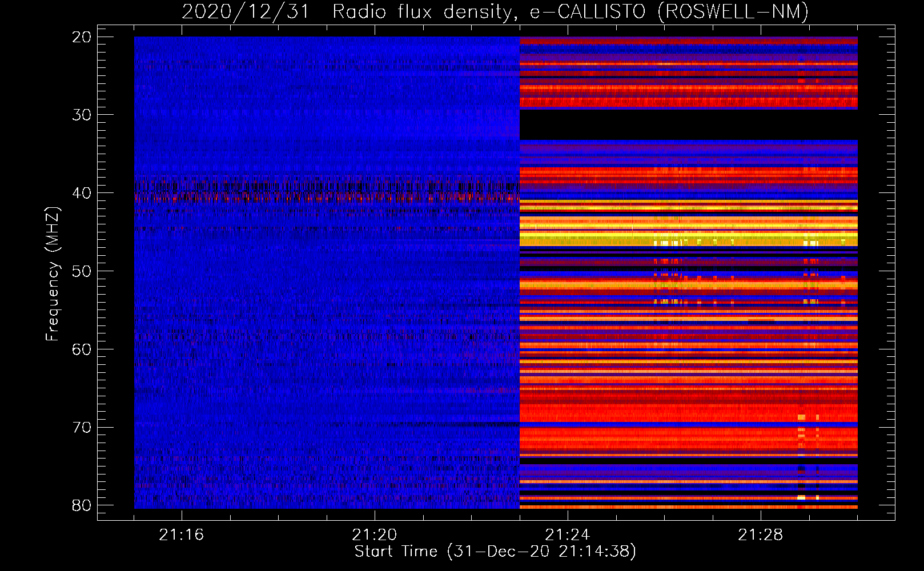Image resolution: width=924 pixels, height=571 pixels.
Task: Click the 'Start Time (31-Dec-20 21:14:38)' label
Action: [495, 552]
